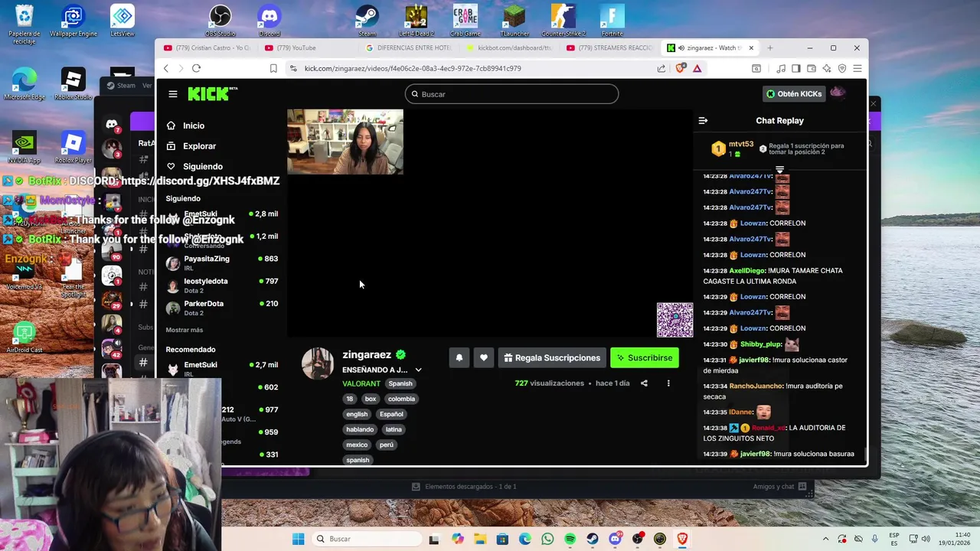980x551 pixels.
Task: Open Windows Start menu
Action: coord(299,539)
